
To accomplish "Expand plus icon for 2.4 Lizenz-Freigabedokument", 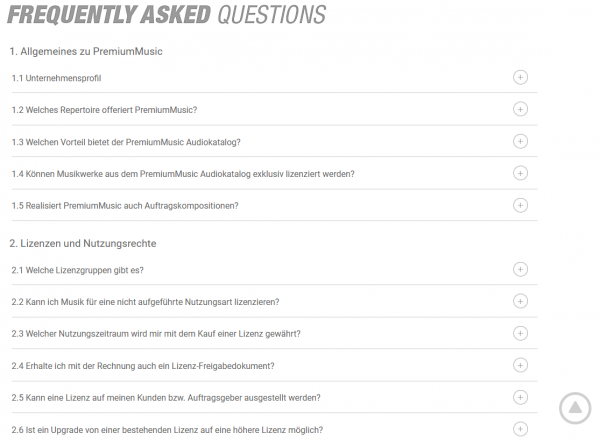I will tap(520, 365).
